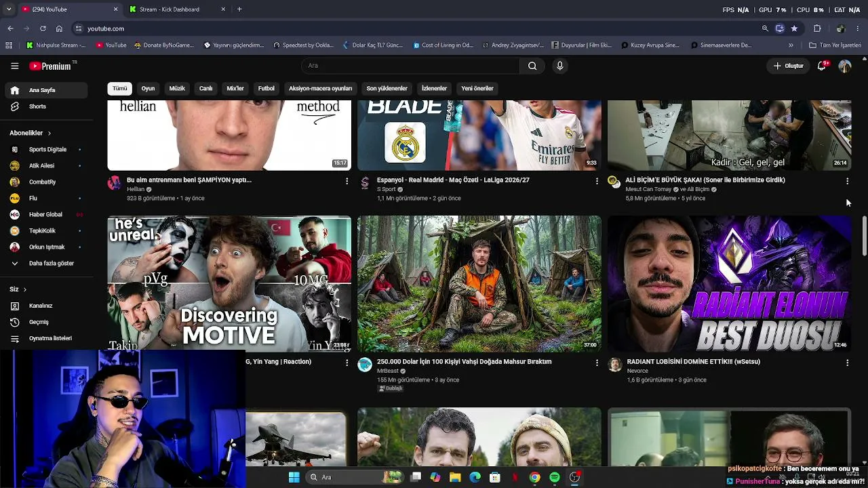The width and height of the screenshot is (868, 488).
Task: Start voice search with the microphone icon
Action: pos(559,66)
